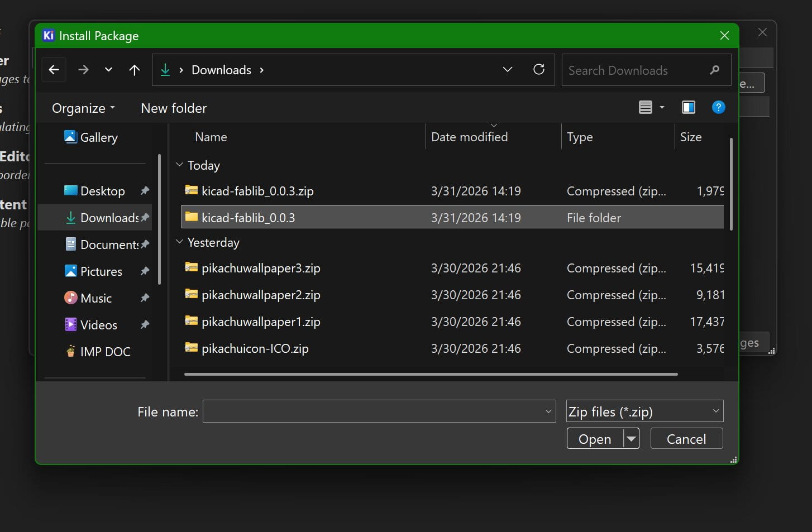Click the Back navigation arrow
The height and width of the screenshot is (532, 812).
pyautogui.click(x=54, y=70)
